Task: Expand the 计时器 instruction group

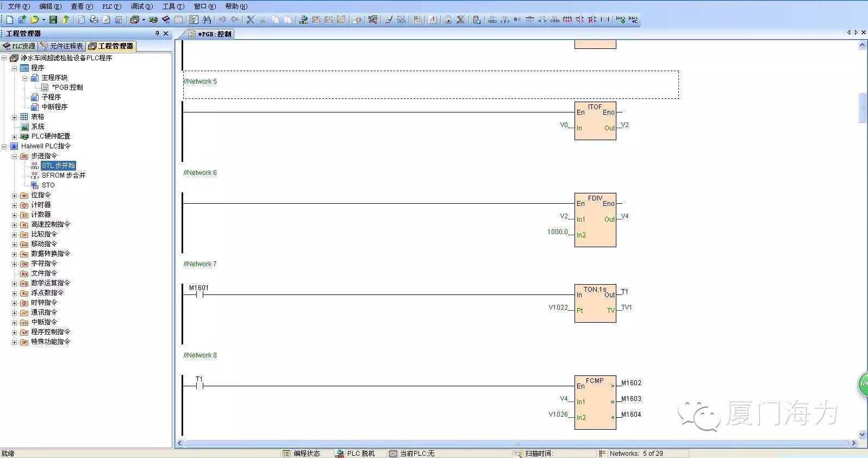Action: [x=15, y=205]
